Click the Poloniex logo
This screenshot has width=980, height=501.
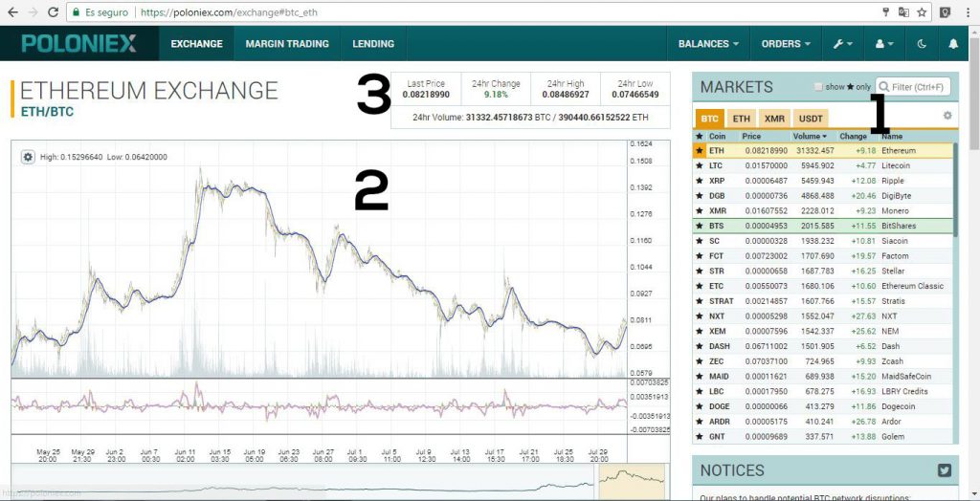click(x=78, y=43)
